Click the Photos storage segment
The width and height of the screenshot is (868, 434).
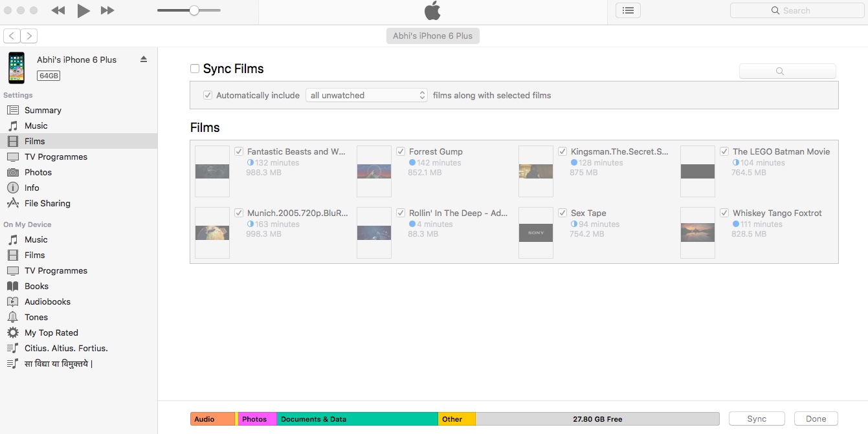tap(258, 419)
